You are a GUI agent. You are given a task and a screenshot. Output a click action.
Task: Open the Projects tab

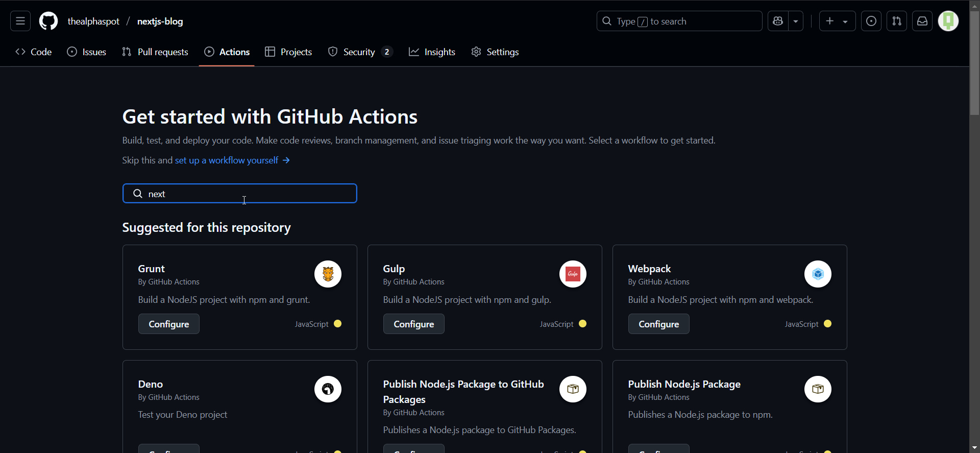click(288, 52)
